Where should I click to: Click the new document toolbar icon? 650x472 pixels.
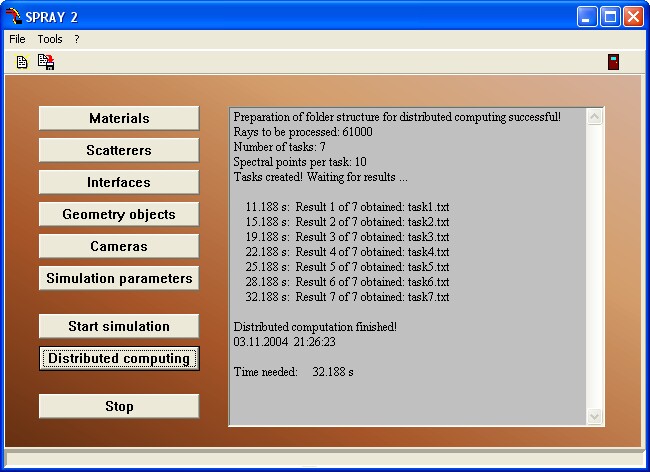pyautogui.click(x=22, y=62)
